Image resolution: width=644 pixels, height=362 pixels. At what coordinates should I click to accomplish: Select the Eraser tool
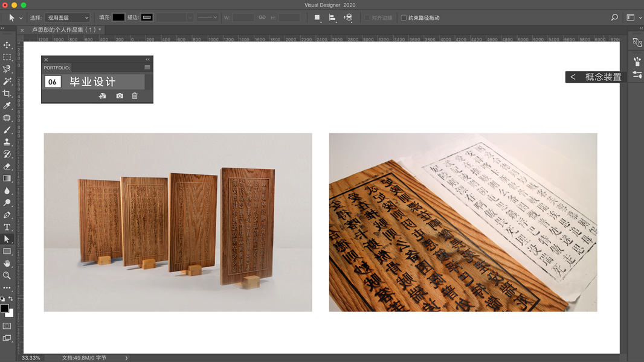pos(7,166)
